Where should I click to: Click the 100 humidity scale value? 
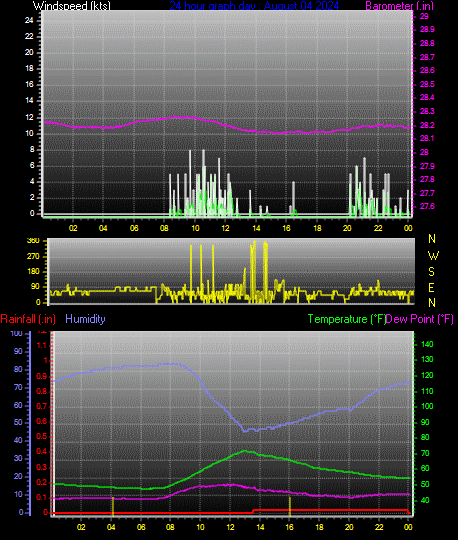[17, 333]
